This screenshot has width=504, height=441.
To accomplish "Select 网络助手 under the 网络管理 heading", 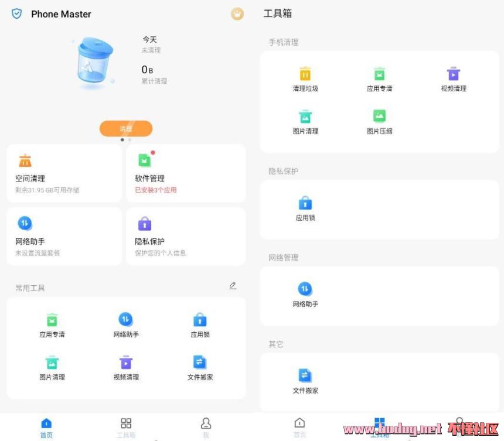I will pos(305,294).
